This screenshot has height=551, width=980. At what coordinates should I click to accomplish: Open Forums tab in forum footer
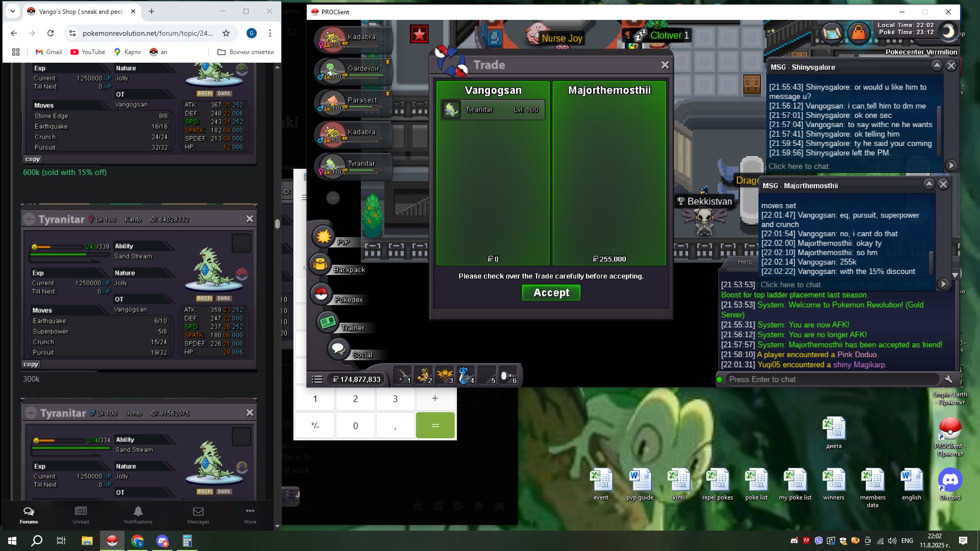29,515
